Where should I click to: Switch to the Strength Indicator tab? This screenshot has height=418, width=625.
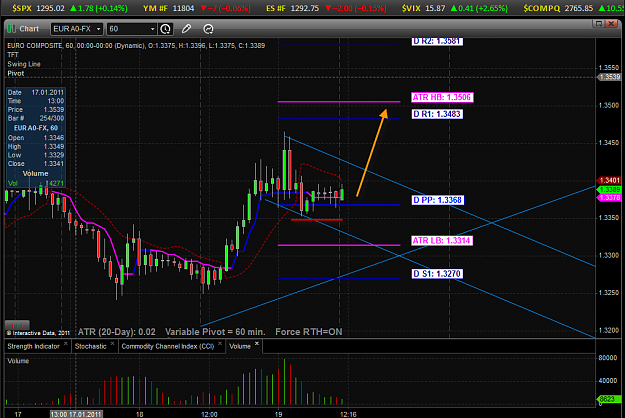click(33, 346)
